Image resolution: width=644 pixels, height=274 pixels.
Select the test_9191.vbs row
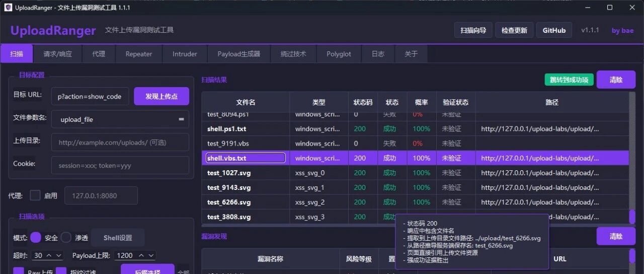[415, 144]
